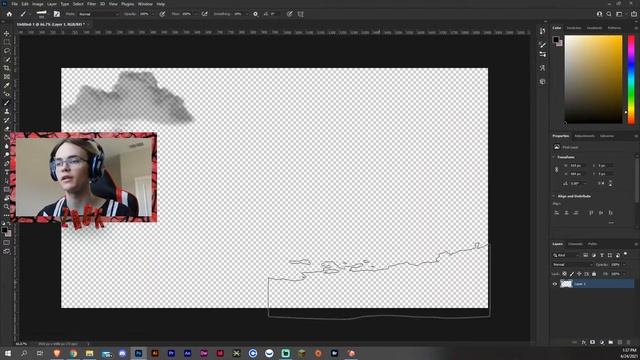Screen dimensions: 640x360
Task: Select the Zoom tool in the toolbar
Action: [7, 207]
